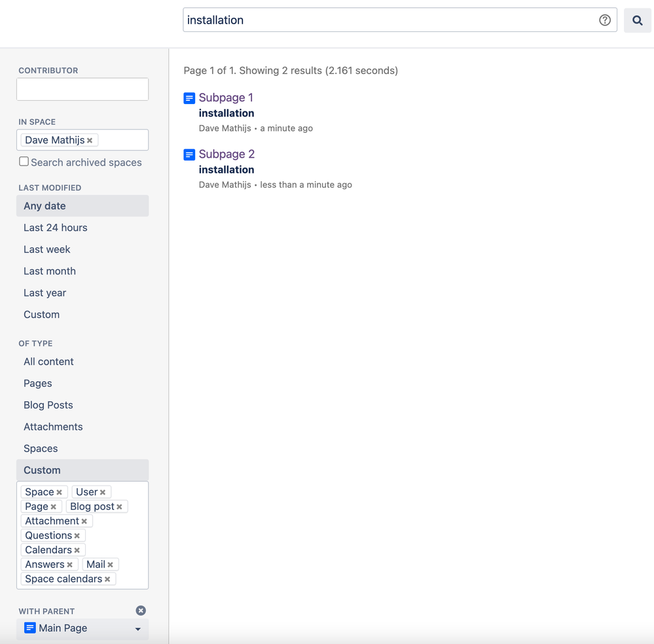Screen dimensions: 654x644
Task: Click the page icon next to Subpage 2
Action: coord(189,154)
